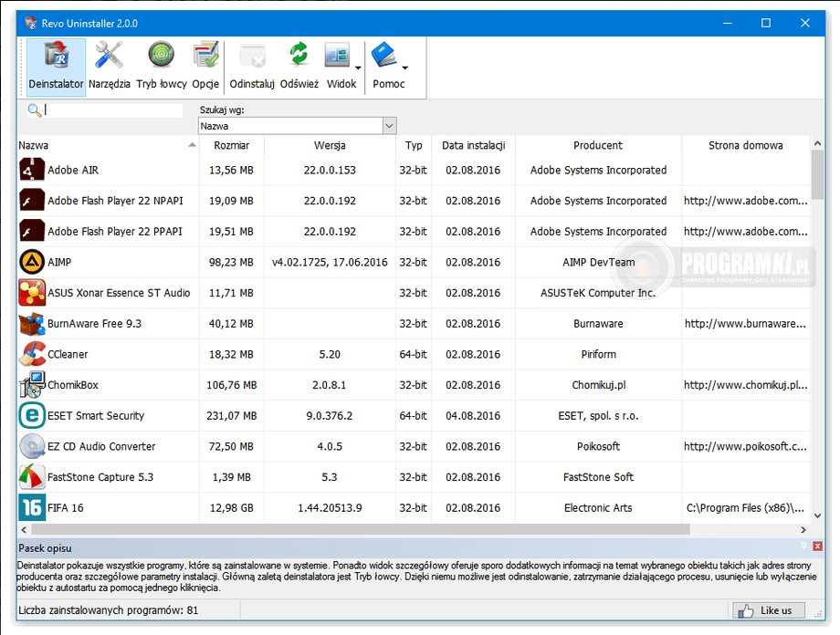The height and width of the screenshot is (635, 840).
Task: Click the Like us button
Action: [769, 610]
